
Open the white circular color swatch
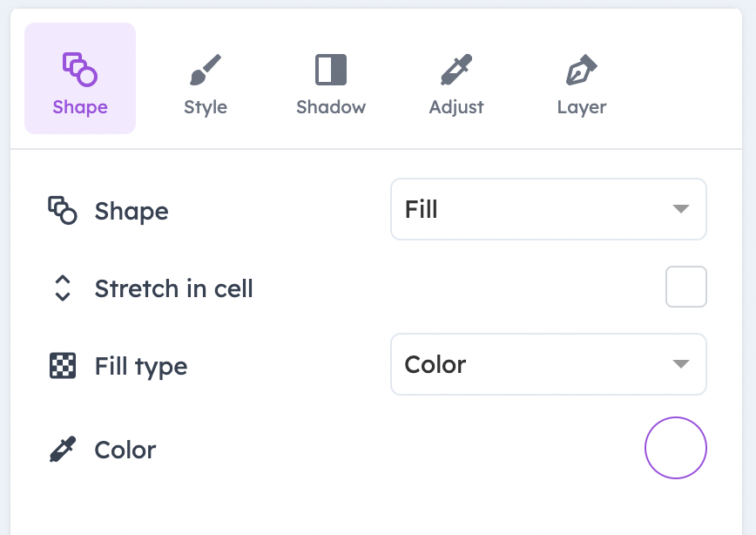[676, 448]
